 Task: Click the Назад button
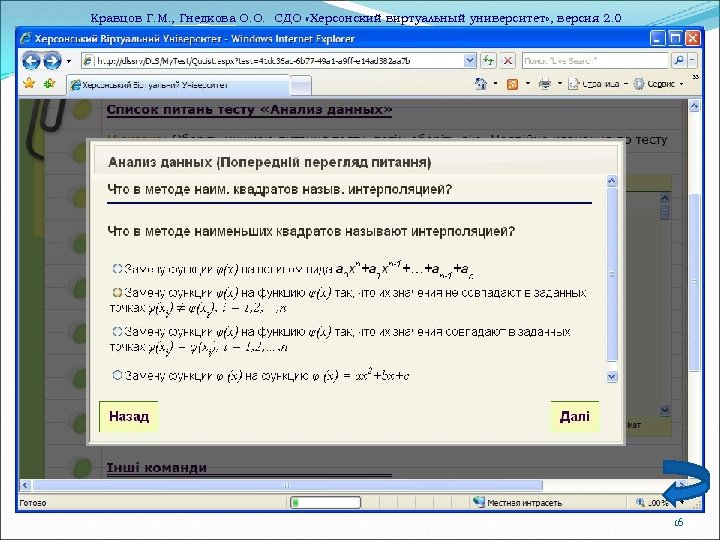pyautogui.click(x=129, y=416)
